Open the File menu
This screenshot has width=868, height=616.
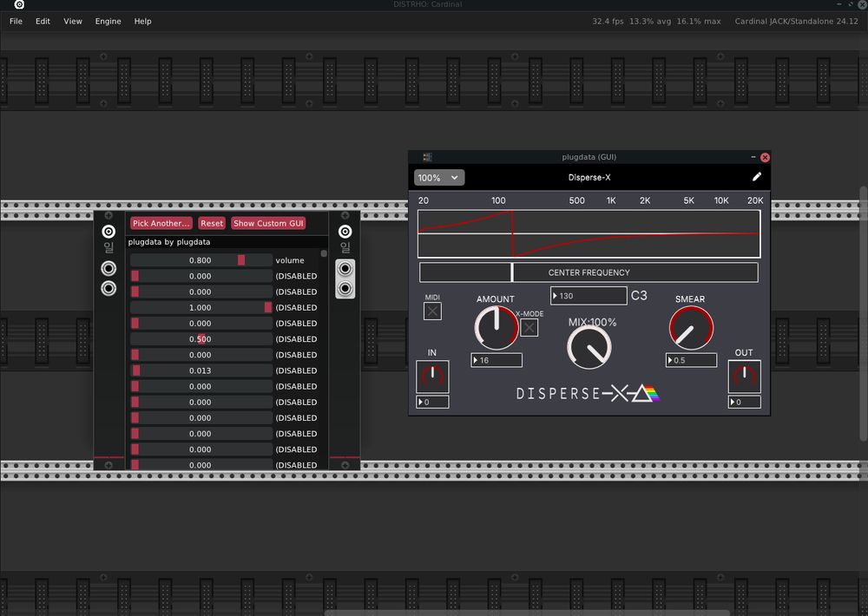[16, 21]
